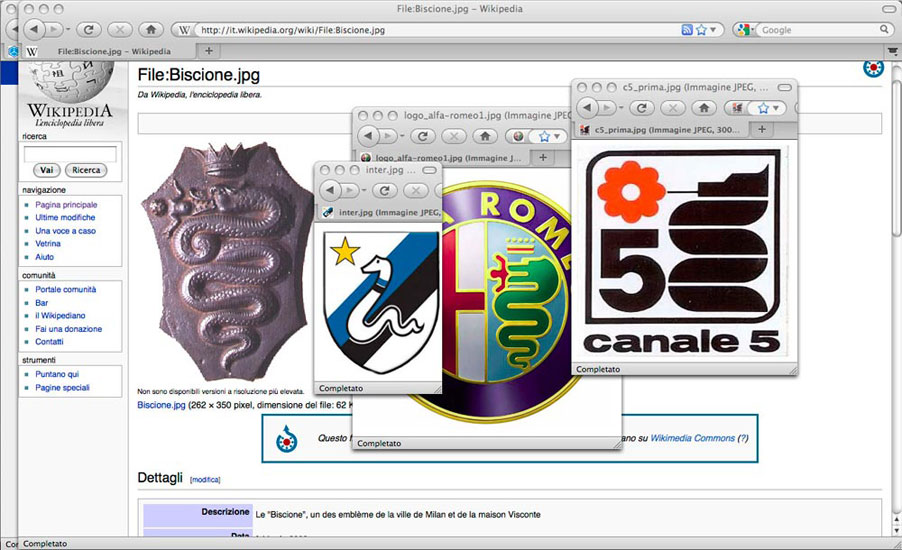Stop loading in logo_alfa-romeo1.jpg window
The height and width of the screenshot is (550, 902).
tap(454, 136)
